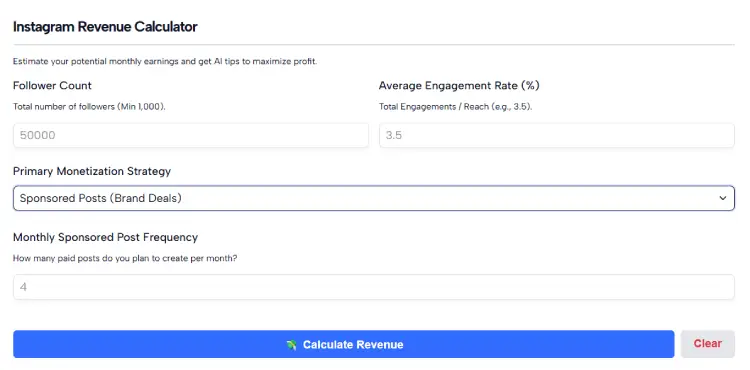This screenshot has width=750, height=370.
Task: Click the dropdown chevron arrow
Action: (723, 198)
